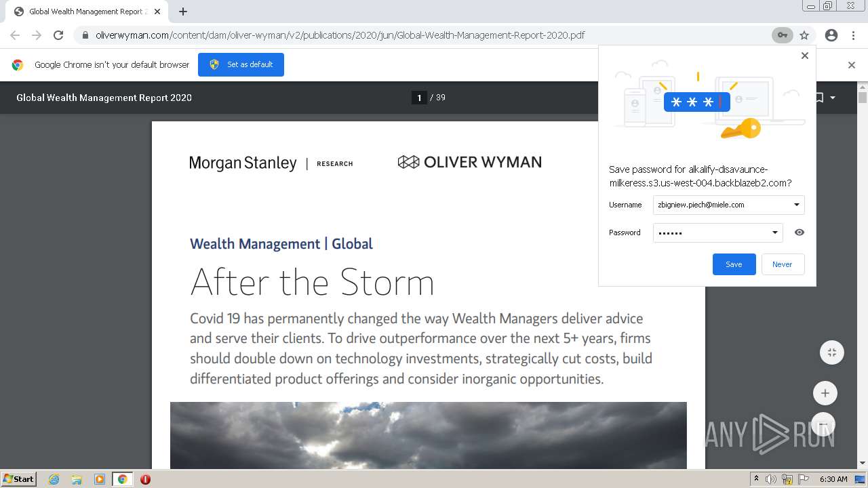Open media player from taskbar
868x488 pixels.
(x=100, y=479)
